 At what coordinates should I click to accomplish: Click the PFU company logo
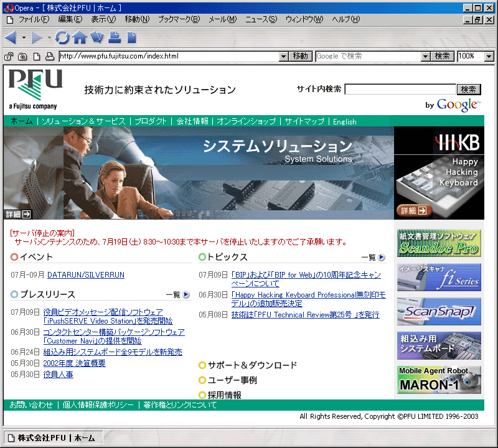tap(35, 89)
